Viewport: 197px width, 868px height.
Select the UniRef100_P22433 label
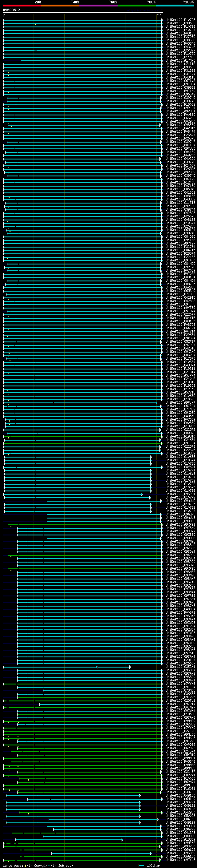point(180,257)
